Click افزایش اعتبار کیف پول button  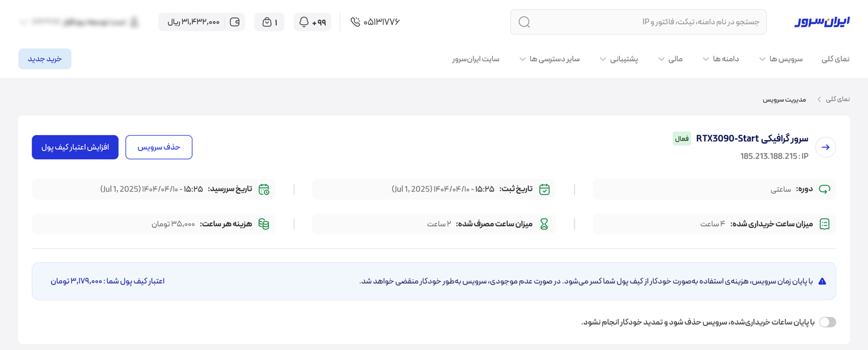[75, 147]
